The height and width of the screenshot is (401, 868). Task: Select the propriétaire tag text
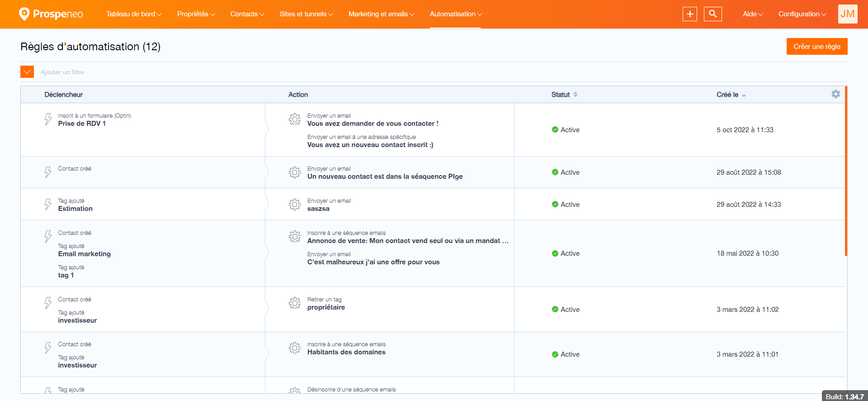[x=326, y=307]
